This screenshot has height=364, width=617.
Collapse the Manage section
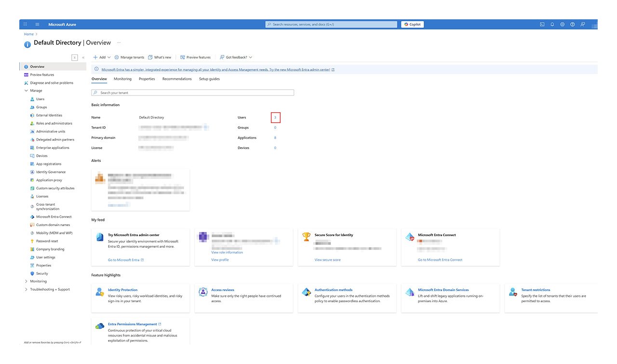tap(26, 91)
